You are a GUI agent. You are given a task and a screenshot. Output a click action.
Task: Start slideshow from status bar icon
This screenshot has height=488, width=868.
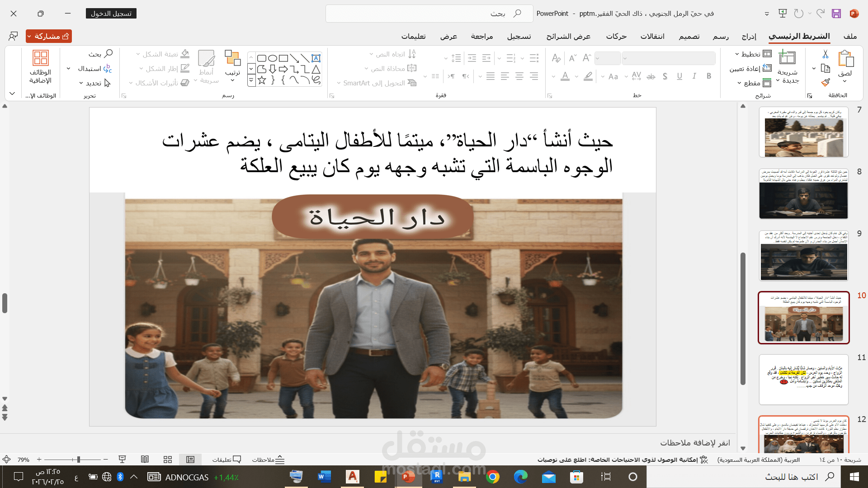(122, 460)
